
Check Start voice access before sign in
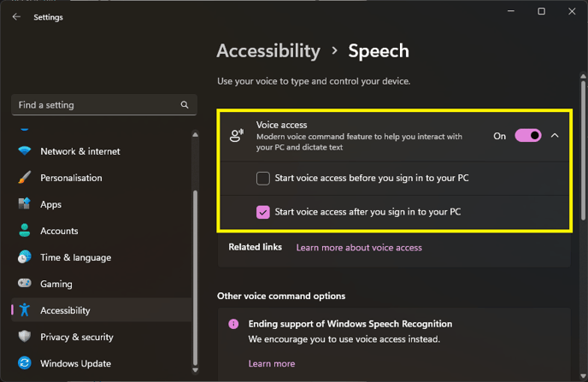263,178
